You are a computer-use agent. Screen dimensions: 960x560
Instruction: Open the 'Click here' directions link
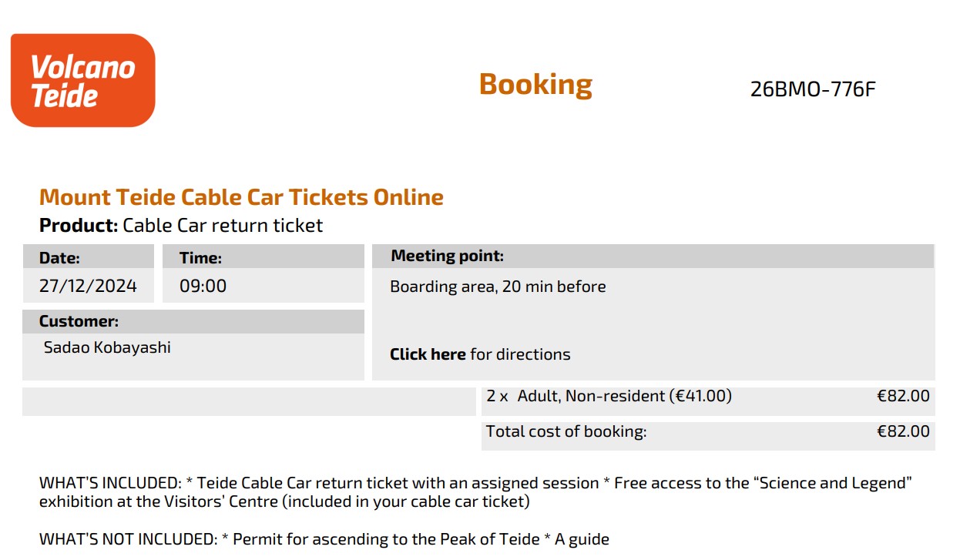428,354
